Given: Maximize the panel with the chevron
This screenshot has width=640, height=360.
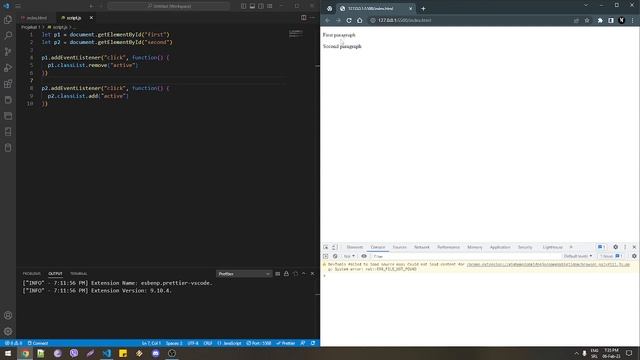Looking at the screenshot, I should pos(304,273).
